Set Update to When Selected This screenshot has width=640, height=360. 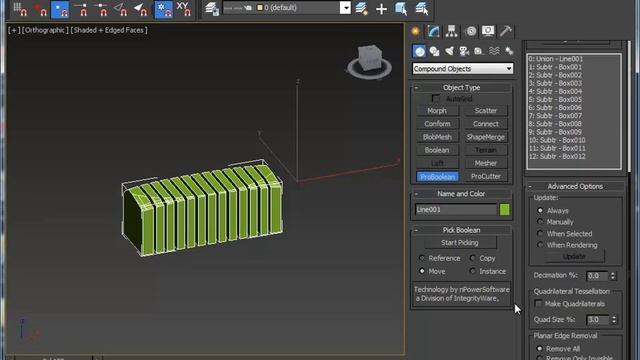[x=540, y=233]
